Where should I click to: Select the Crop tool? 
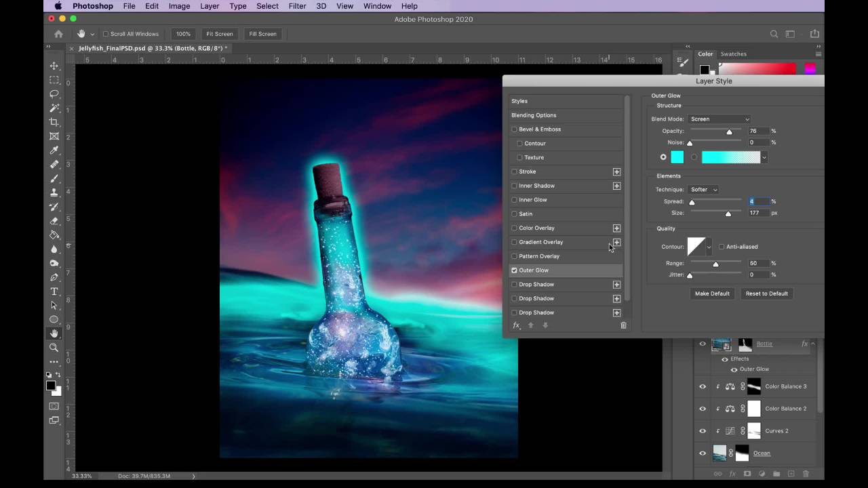(54, 122)
